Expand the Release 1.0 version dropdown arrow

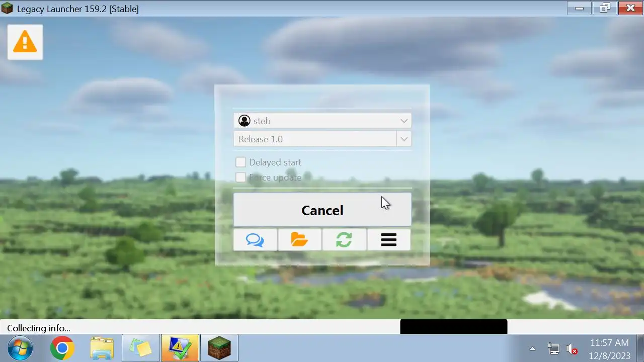coord(404,139)
